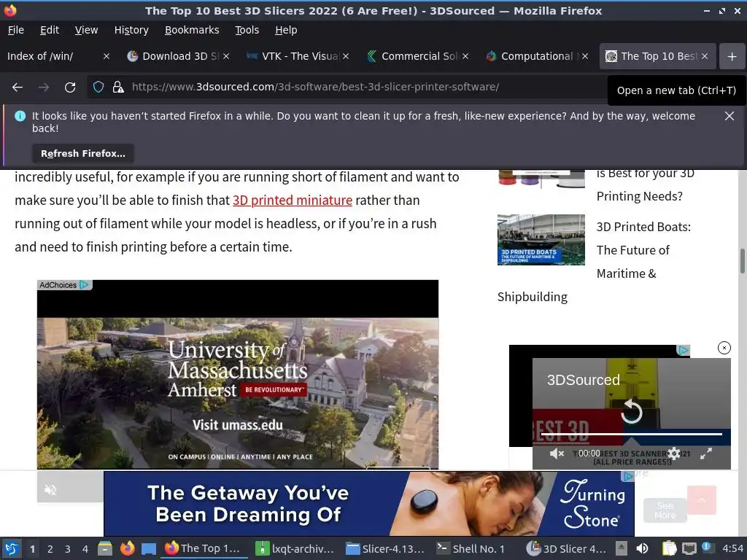Image resolution: width=747 pixels, height=560 pixels.
Task: Open 3DSourced video settings gear
Action: 673,454
